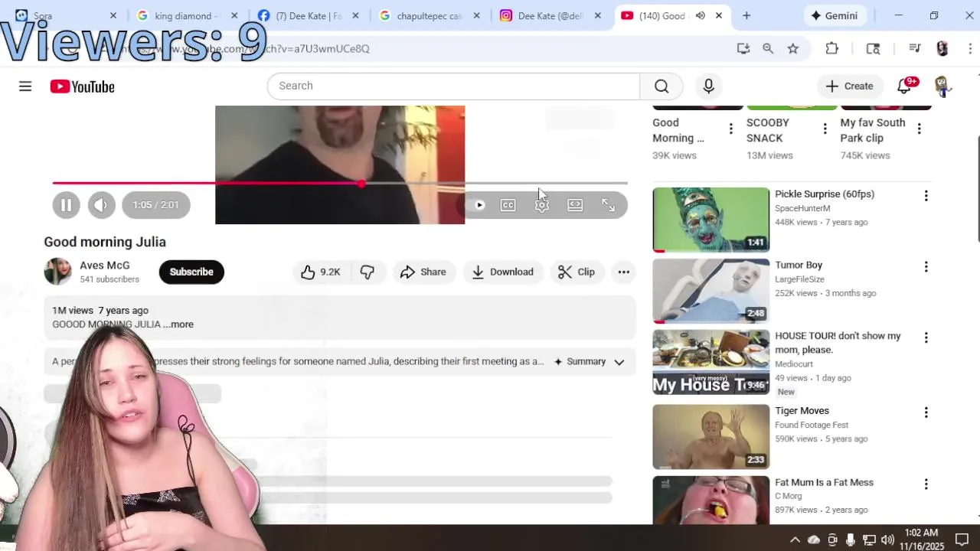Like the video with 9.2K likes
980x551 pixels.
tap(321, 272)
